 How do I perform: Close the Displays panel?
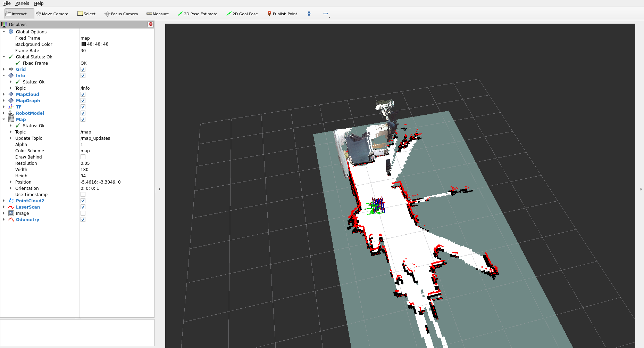151,24
